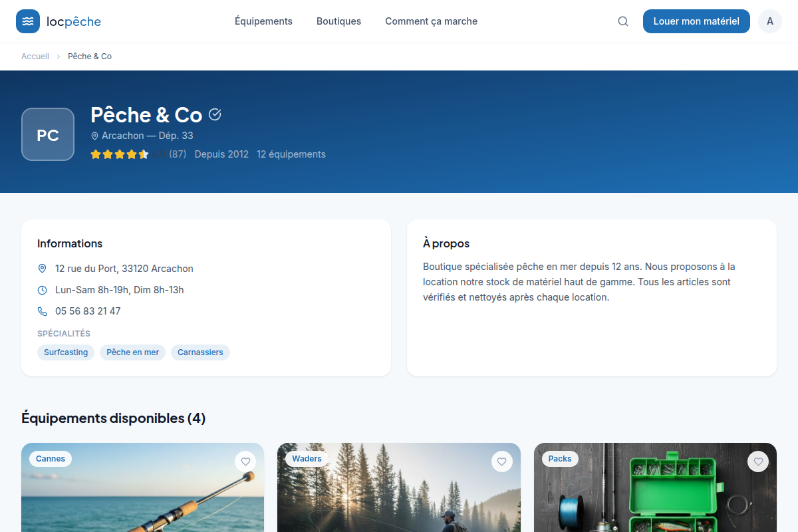The width and height of the screenshot is (798, 532).
Task: Click the verified badge next to Pêche & Co
Action: [x=215, y=114]
